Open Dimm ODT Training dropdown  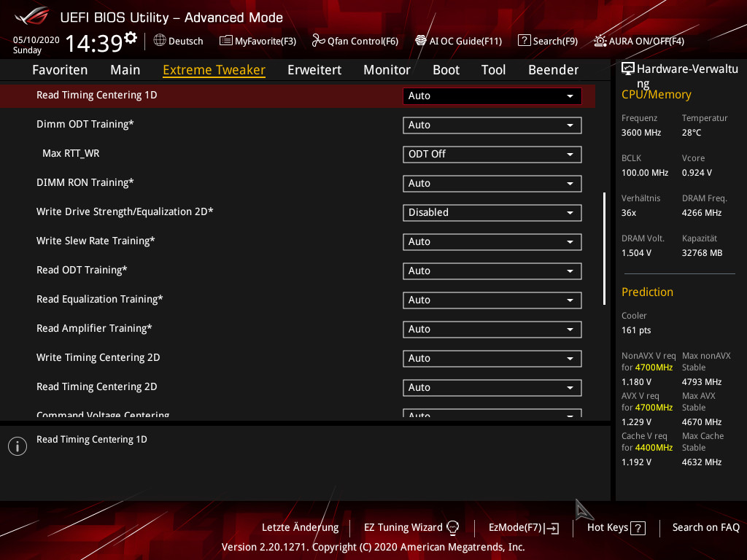(492, 125)
